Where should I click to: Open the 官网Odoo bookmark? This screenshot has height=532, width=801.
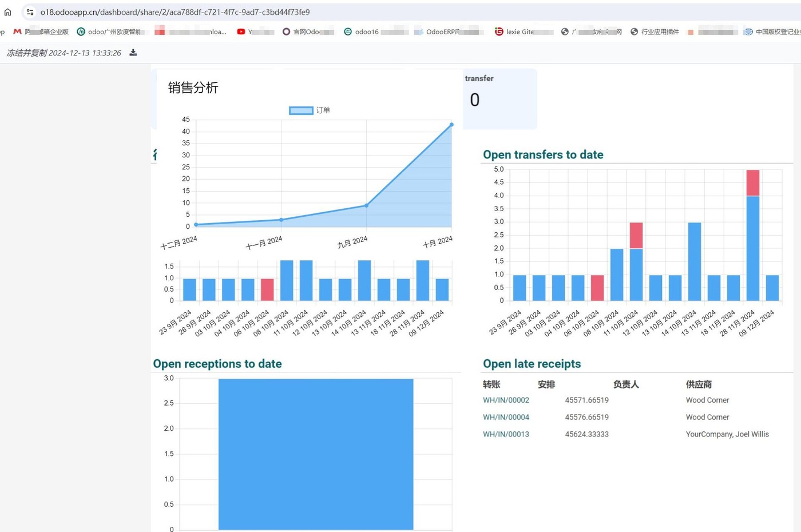(308, 32)
